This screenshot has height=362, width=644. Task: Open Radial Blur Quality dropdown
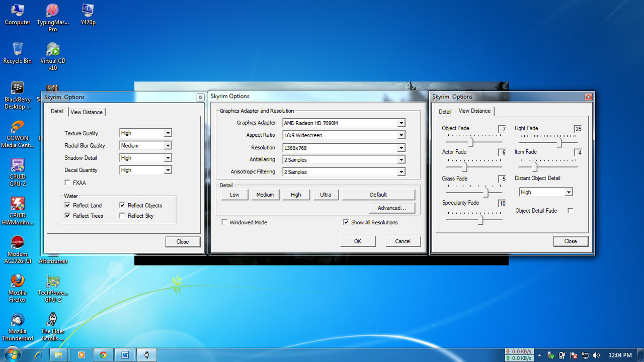point(146,145)
